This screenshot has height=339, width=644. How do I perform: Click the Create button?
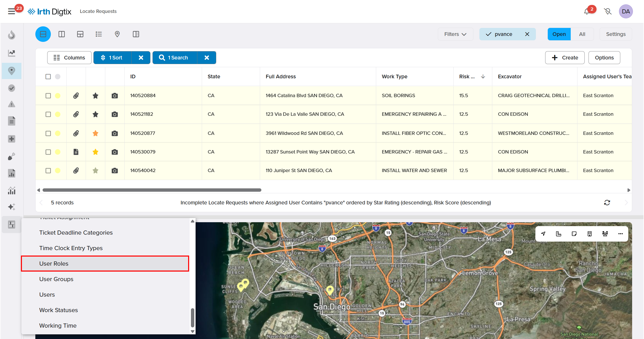(x=565, y=58)
